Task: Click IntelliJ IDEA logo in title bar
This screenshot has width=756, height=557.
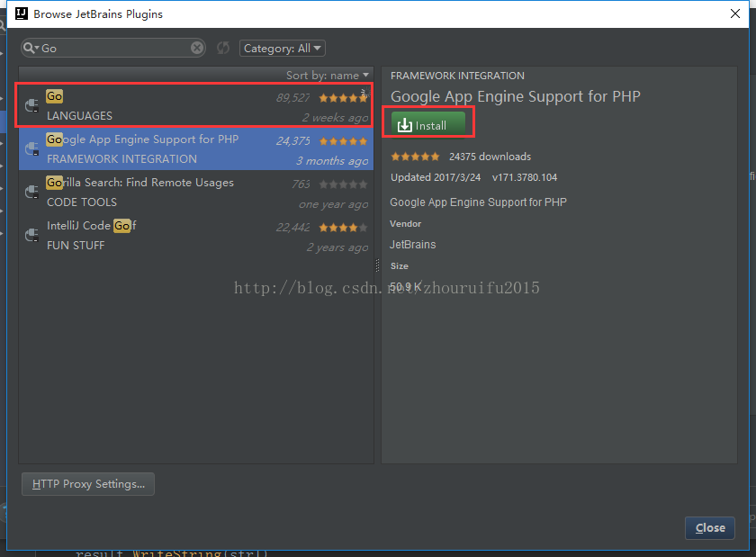Action: coord(22,13)
